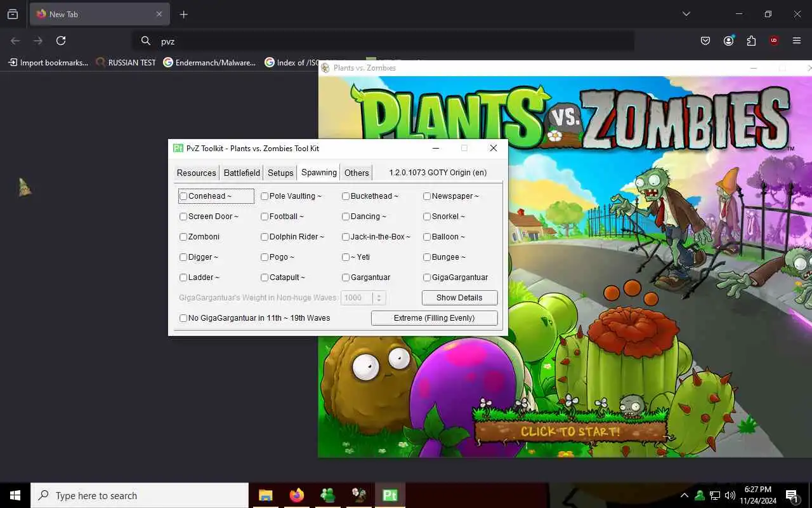Screen dimensions: 812x508
Task: Enable Screen Door zombie spawning
Action: (x=183, y=217)
